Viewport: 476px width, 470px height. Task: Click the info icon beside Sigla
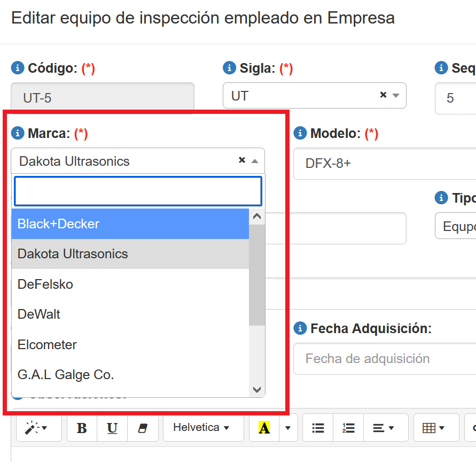(229, 68)
